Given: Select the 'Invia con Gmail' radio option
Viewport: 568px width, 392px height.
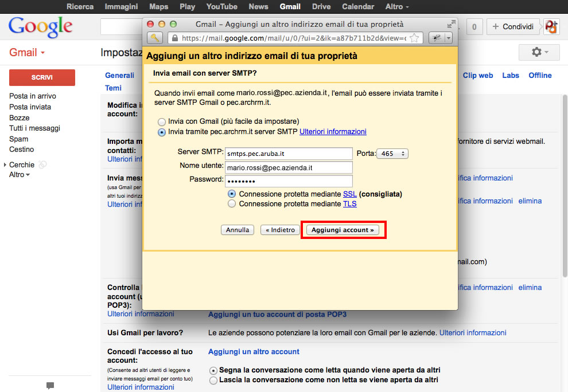Looking at the screenshot, I should coord(162,121).
